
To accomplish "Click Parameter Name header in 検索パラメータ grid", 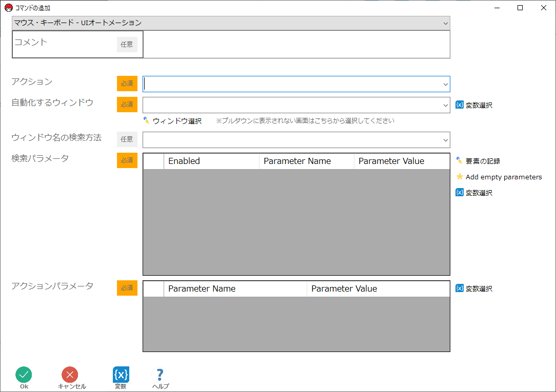I will [x=306, y=161].
